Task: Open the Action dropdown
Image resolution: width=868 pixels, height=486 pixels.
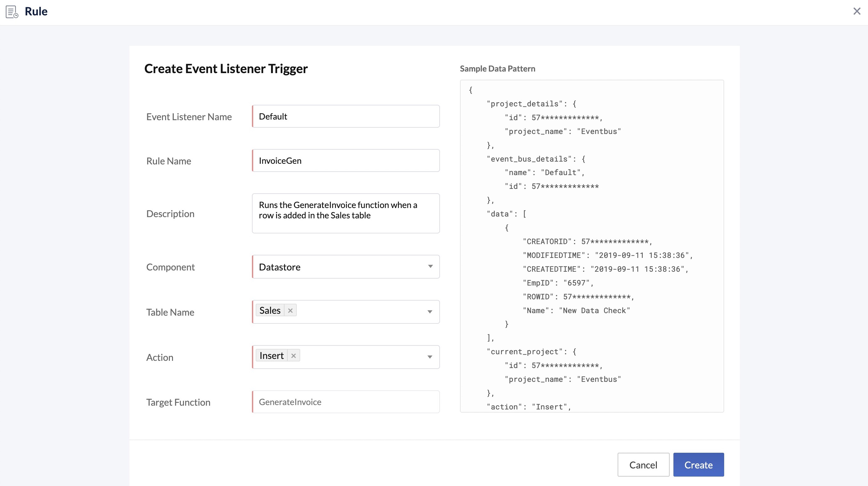Action: (x=430, y=357)
